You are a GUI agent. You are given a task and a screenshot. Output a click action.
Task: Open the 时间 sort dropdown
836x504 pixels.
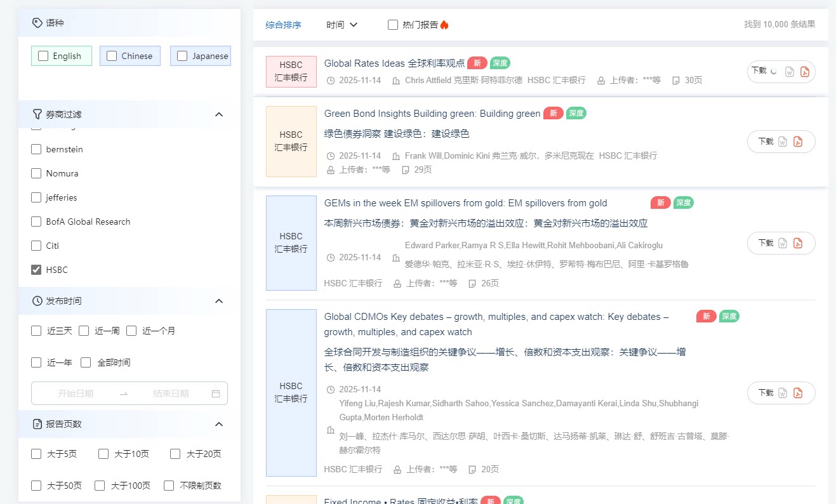pyautogui.click(x=342, y=25)
